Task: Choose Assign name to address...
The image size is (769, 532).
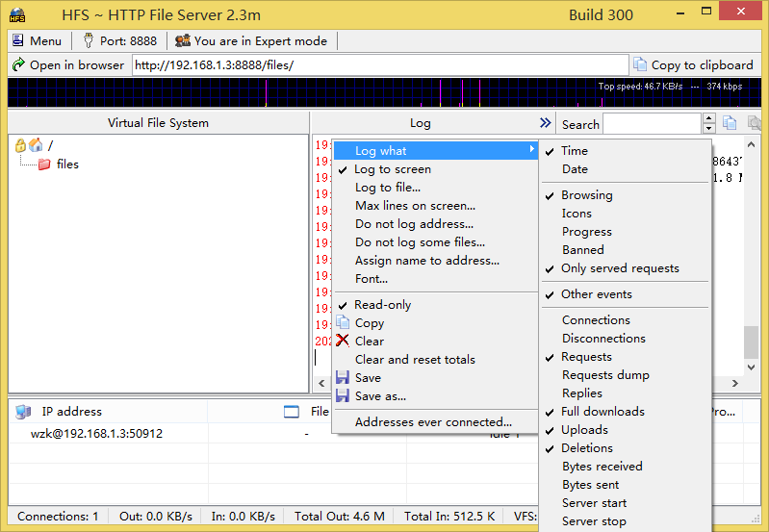Action: [435, 261]
